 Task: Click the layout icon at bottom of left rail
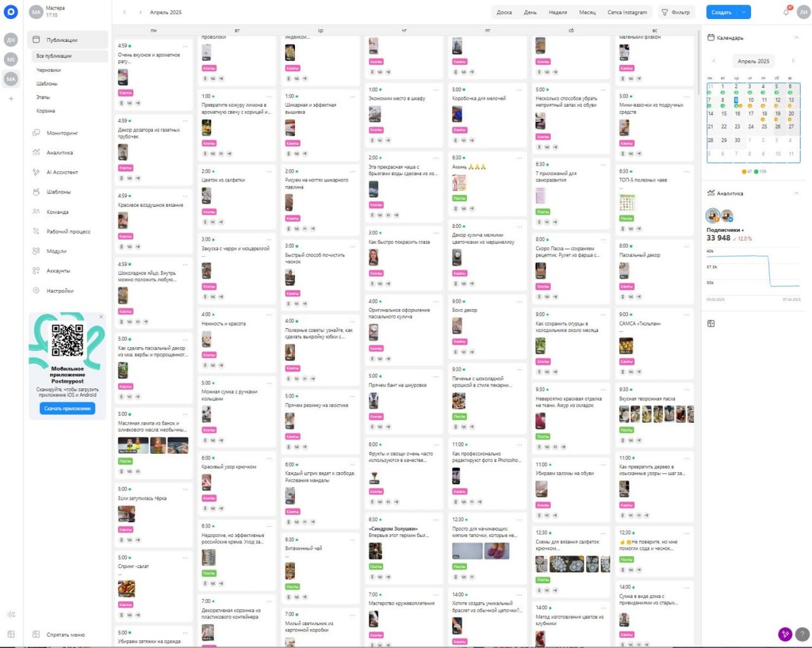[11, 634]
